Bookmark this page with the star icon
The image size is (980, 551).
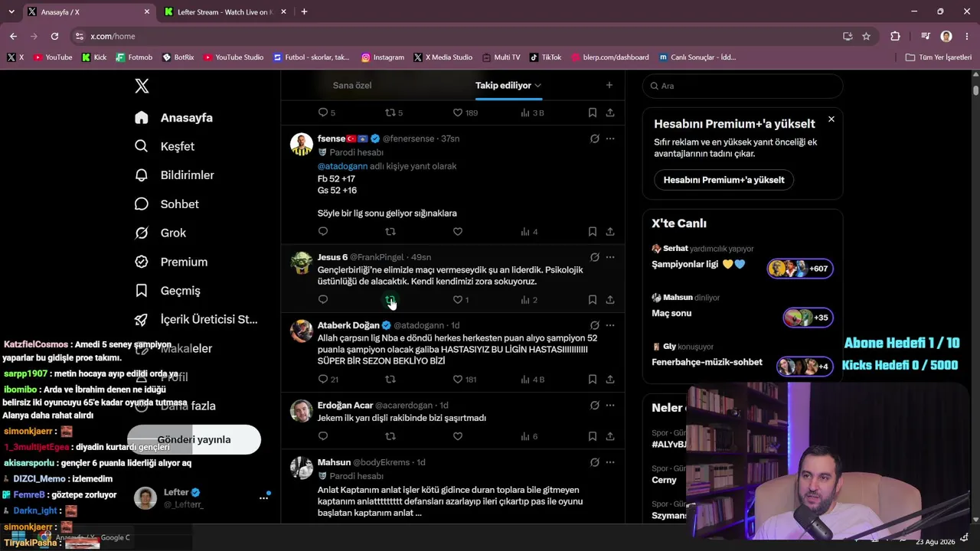coord(866,36)
